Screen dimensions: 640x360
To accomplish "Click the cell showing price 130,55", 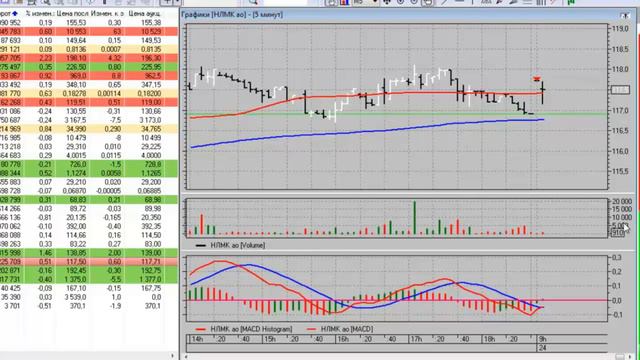I will click(x=75, y=111).
